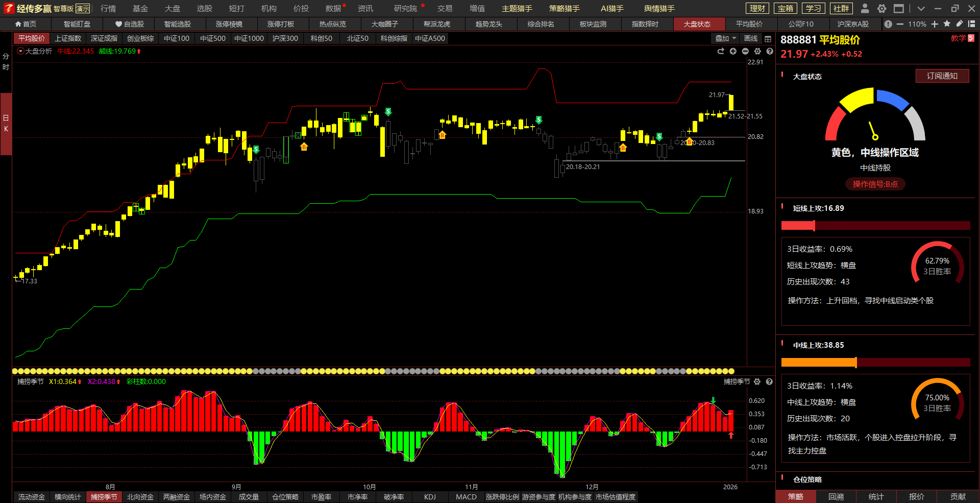Click the 画线 drawing button
The width and height of the screenshot is (980, 503).
[751, 39]
